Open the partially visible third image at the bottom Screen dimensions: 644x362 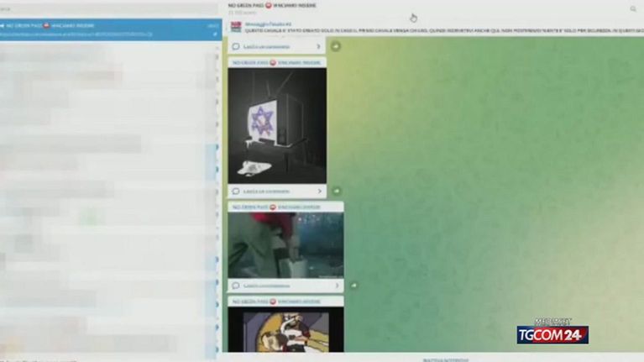285,330
